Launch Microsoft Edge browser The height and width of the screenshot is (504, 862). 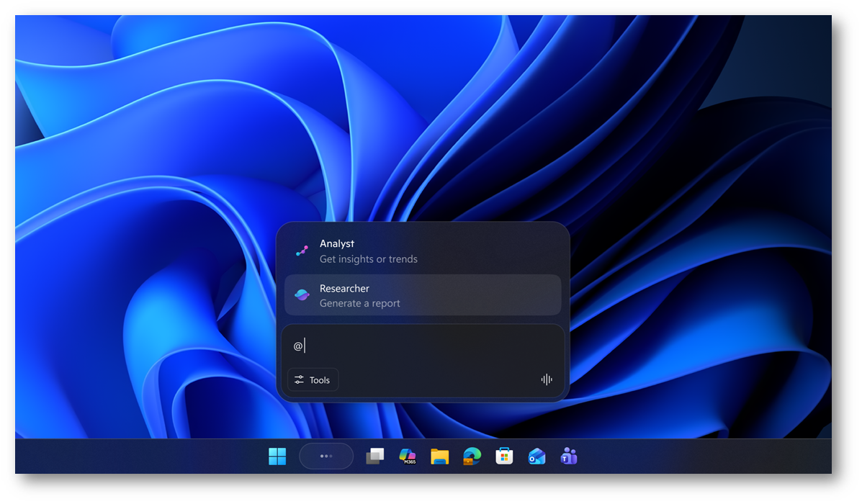(472, 456)
